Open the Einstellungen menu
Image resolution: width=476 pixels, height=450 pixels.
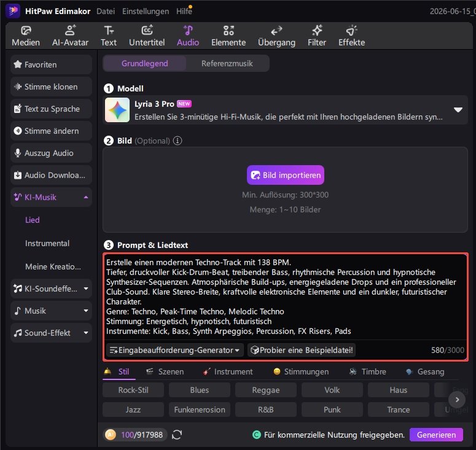coord(146,11)
